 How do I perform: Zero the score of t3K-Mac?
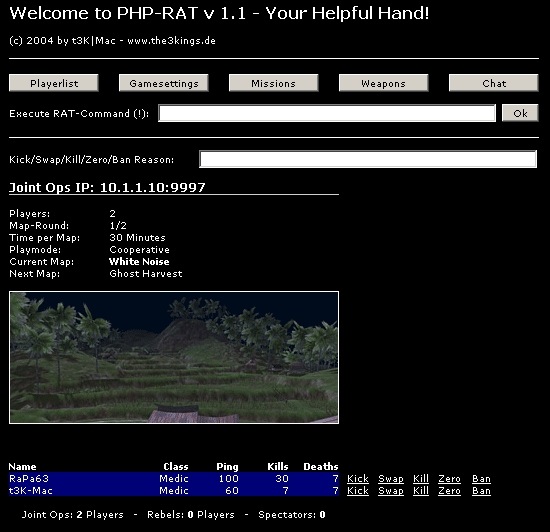coord(449,491)
